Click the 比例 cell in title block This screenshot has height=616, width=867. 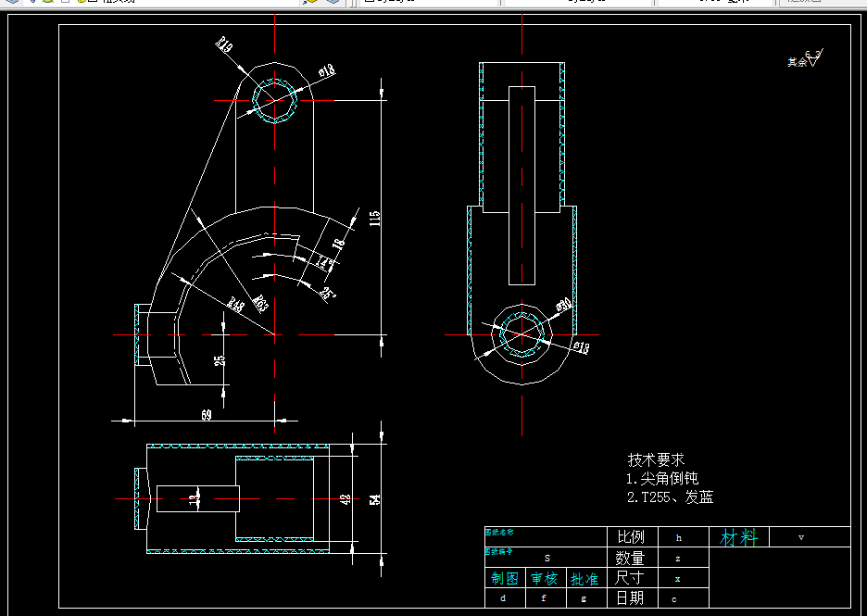tap(631, 537)
